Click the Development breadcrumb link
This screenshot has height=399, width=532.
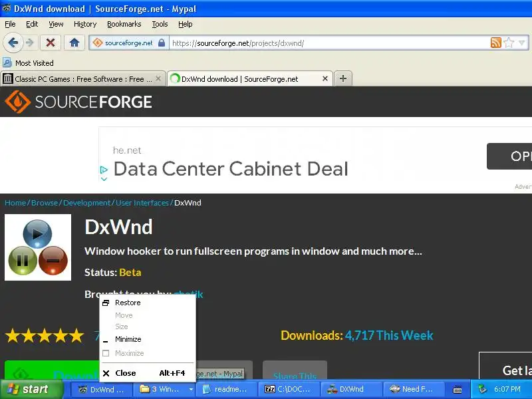pos(87,203)
